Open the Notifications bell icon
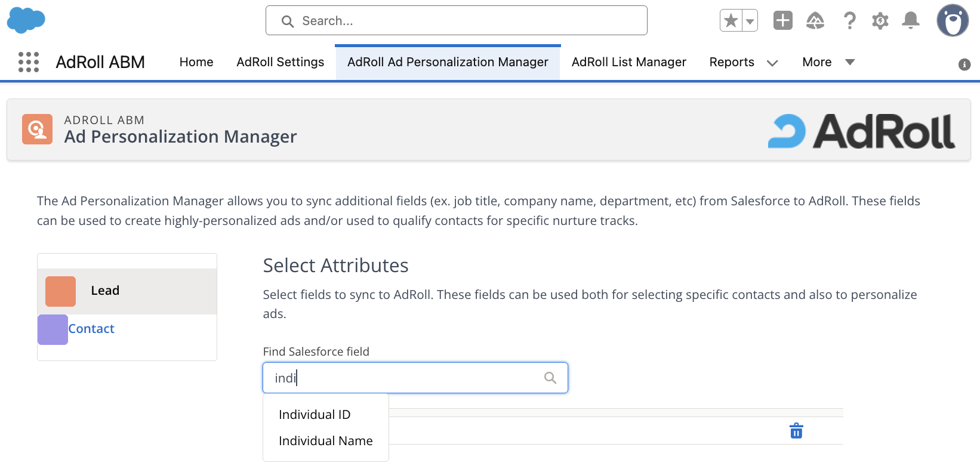 click(910, 21)
